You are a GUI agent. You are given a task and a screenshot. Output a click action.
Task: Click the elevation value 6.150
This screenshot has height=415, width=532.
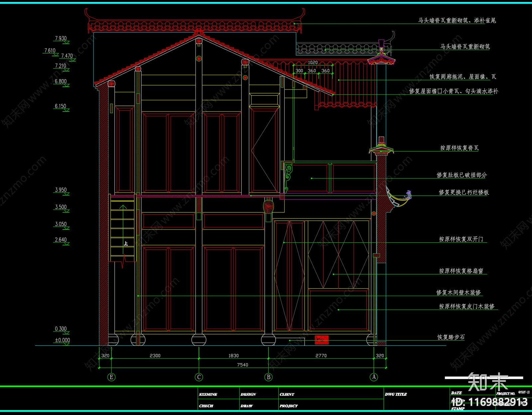[61, 106]
